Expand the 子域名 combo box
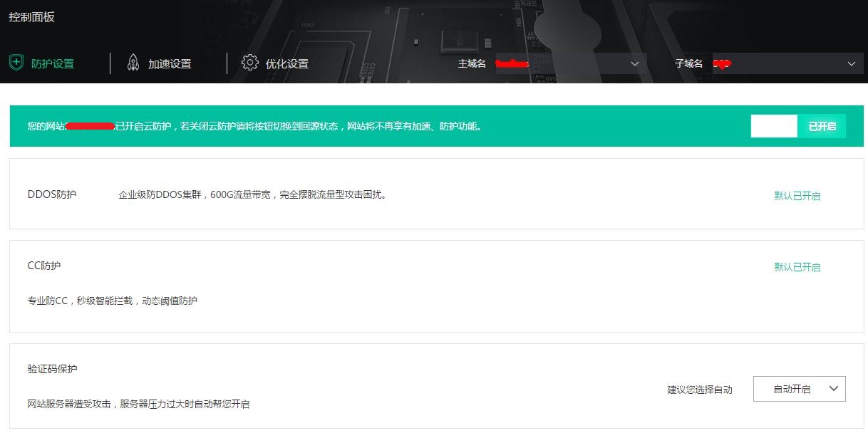868x433 pixels. click(791, 63)
